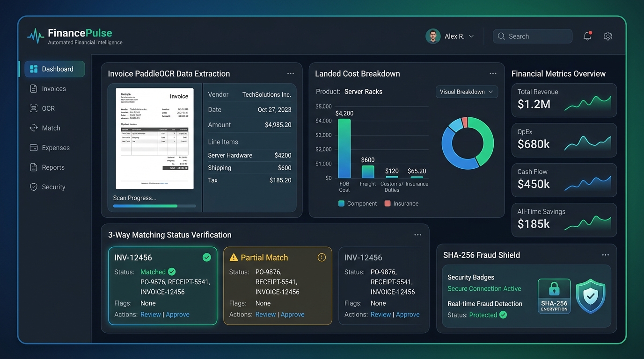The height and width of the screenshot is (359, 644).
Task: Open the Visual Breakdown dropdown
Action: 467,92
